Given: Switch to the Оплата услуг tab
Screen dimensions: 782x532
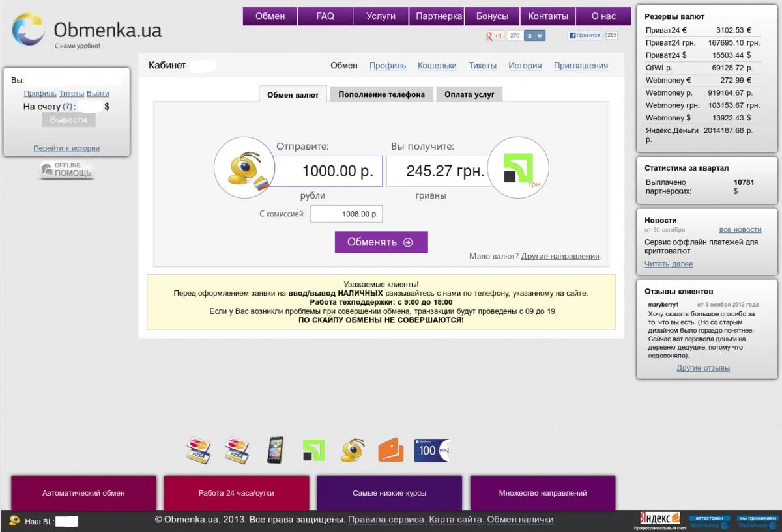Looking at the screenshot, I should (x=469, y=94).
